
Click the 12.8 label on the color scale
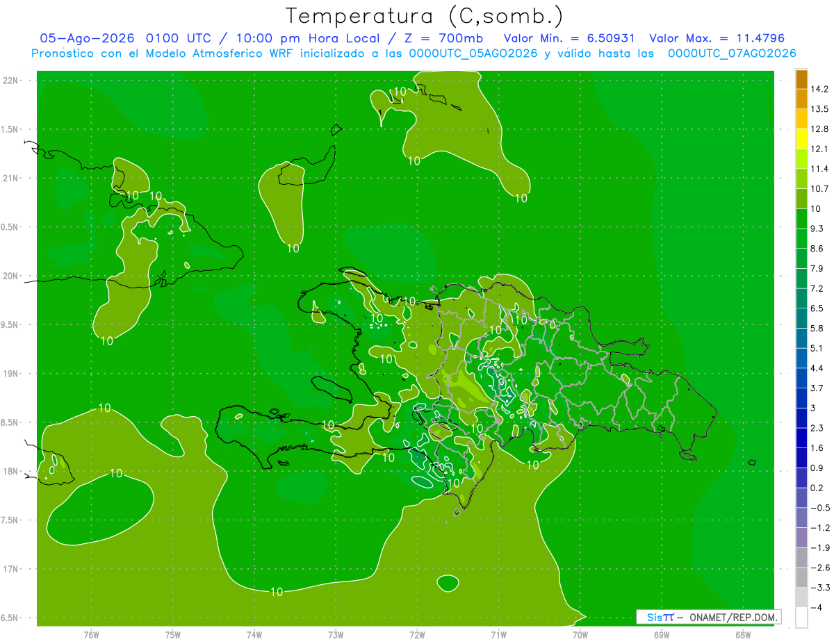click(819, 129)
